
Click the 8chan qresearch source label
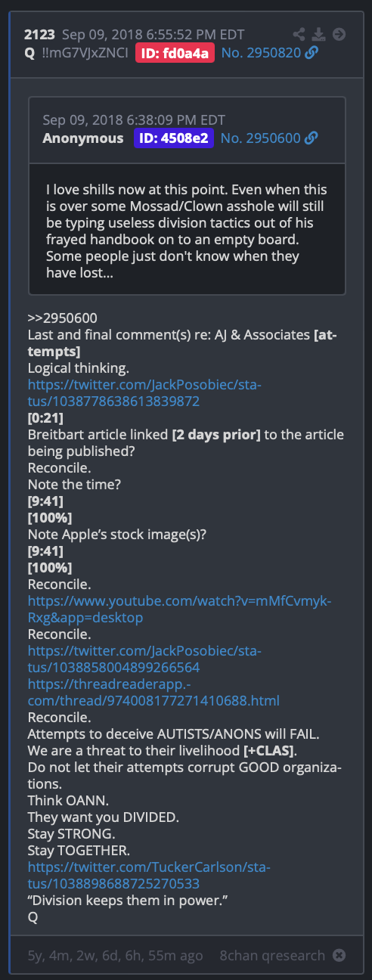pyautogui.click(x=272, y=955)
